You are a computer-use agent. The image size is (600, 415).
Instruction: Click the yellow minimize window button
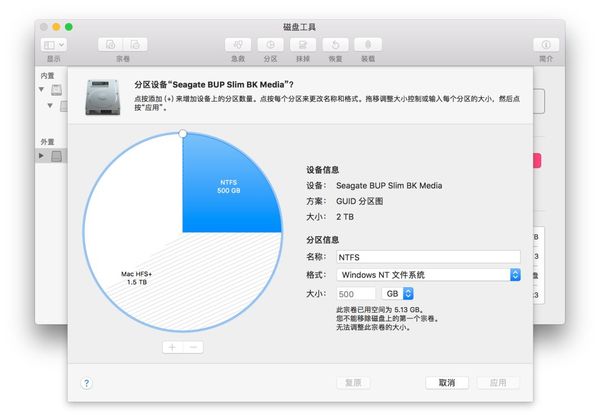point(56,27)
